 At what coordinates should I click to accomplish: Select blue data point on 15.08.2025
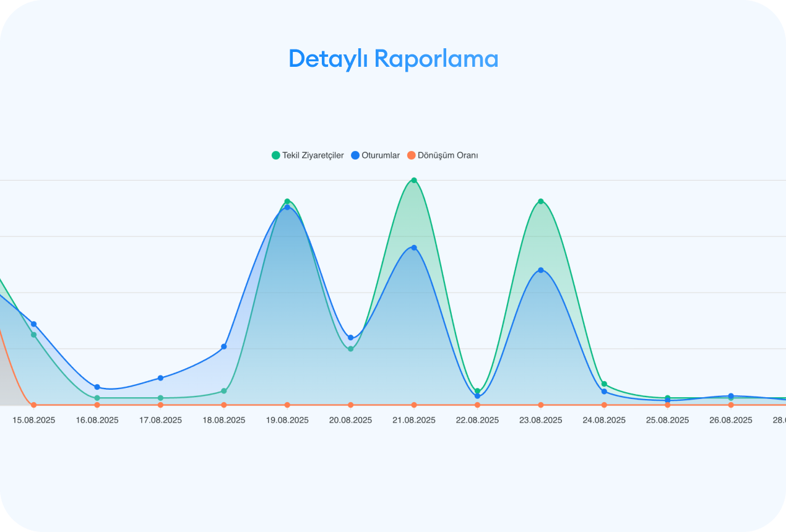[34, 324]
